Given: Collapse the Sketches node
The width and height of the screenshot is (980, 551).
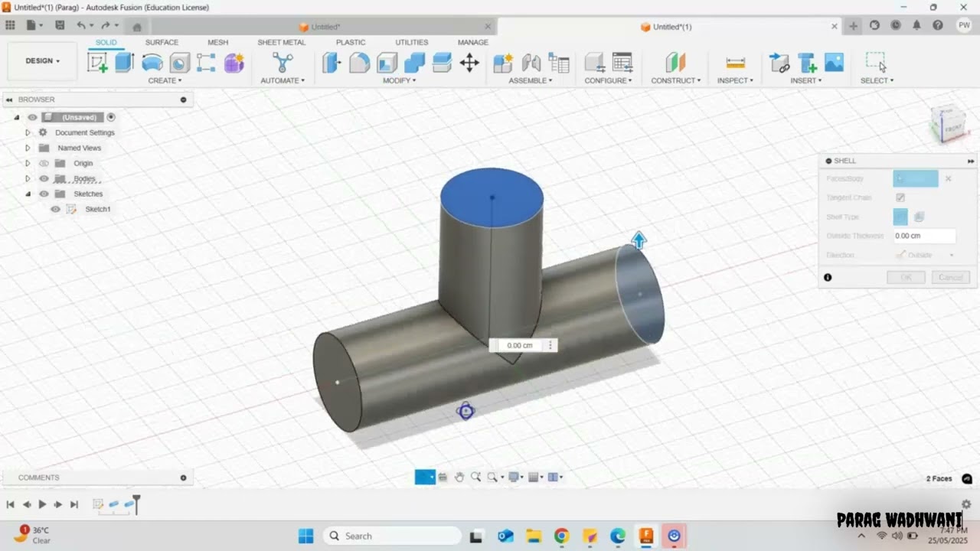Looking at the screenshot, I should [x=28, y=194].
